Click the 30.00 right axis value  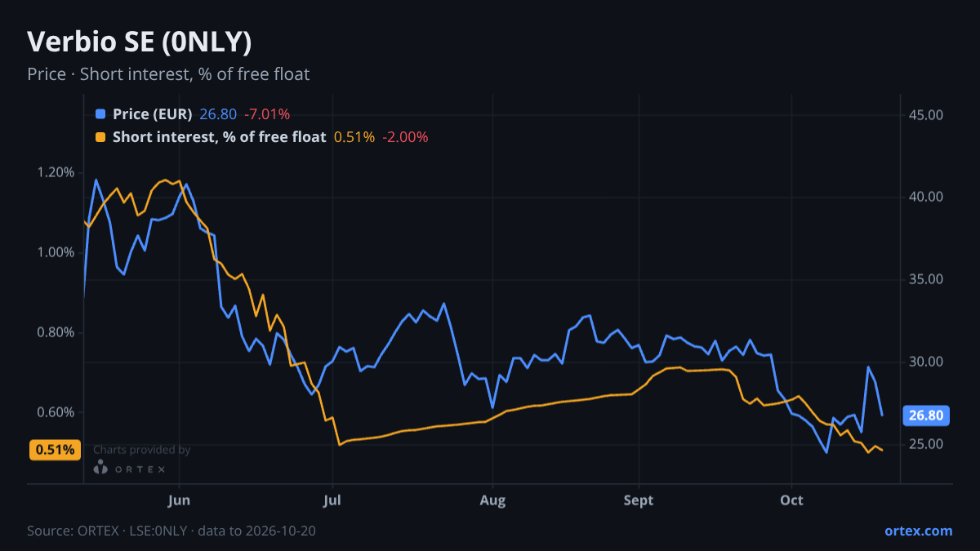coord(926,362)
